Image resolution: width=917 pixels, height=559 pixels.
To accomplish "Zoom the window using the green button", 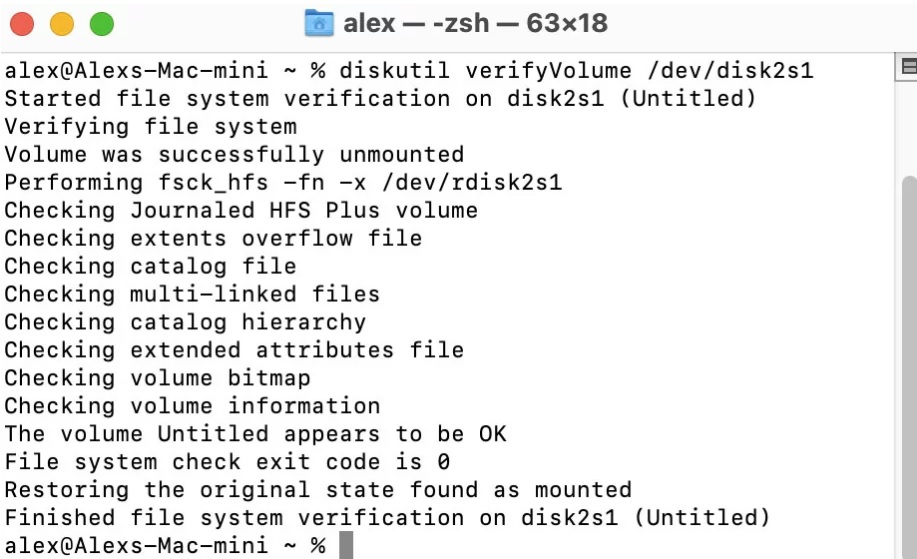I will pyautogui.click(x=101, y=24).
